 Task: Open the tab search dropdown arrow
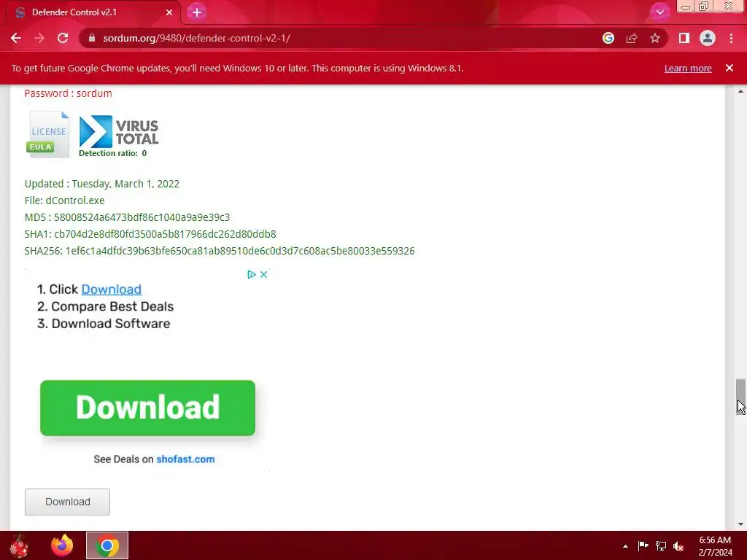click(659, 12)
